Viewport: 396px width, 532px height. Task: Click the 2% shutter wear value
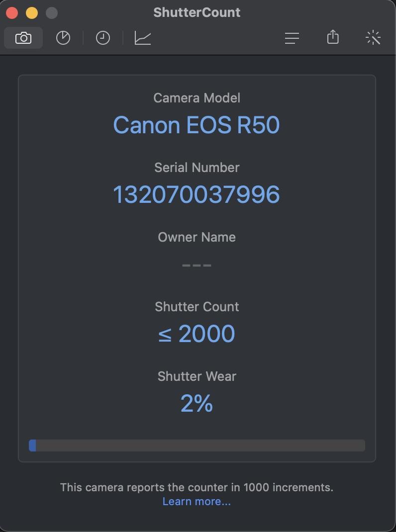tap(197, 403)
